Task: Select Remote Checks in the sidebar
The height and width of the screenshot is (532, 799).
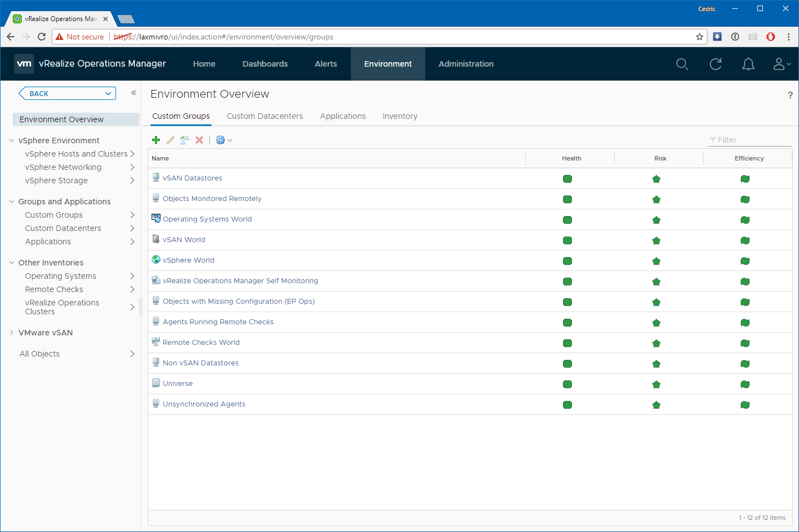Action: [x=54, y=289]
